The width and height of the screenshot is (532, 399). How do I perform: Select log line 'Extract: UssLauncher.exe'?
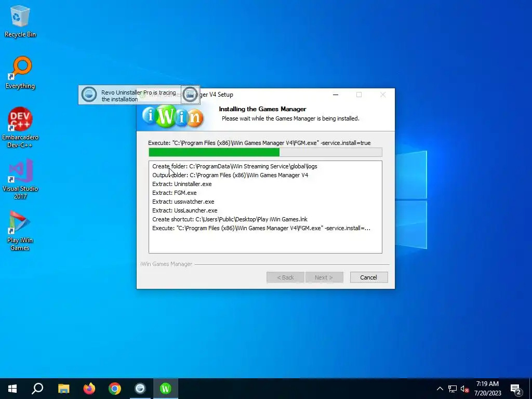pos(185,210)
